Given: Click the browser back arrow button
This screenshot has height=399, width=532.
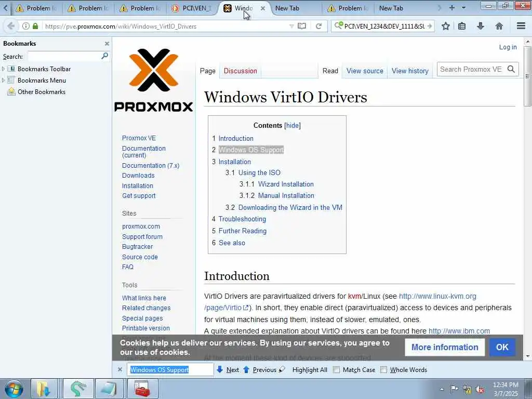Looking at the screenshot, I should click(10, 26).
